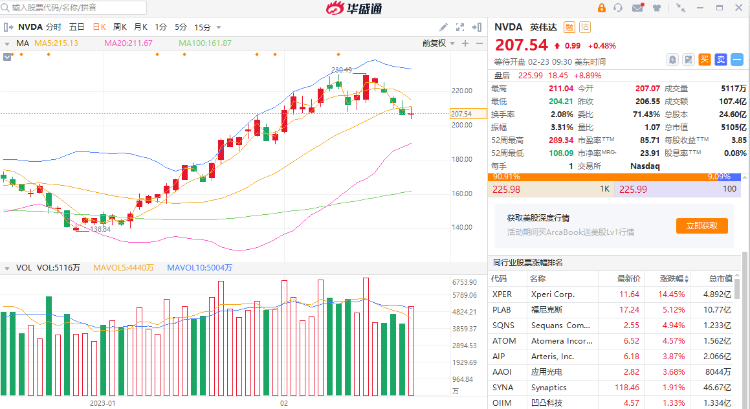Click the fullscreen chart icon
The image size is (750, 409).
pos(460,27)
